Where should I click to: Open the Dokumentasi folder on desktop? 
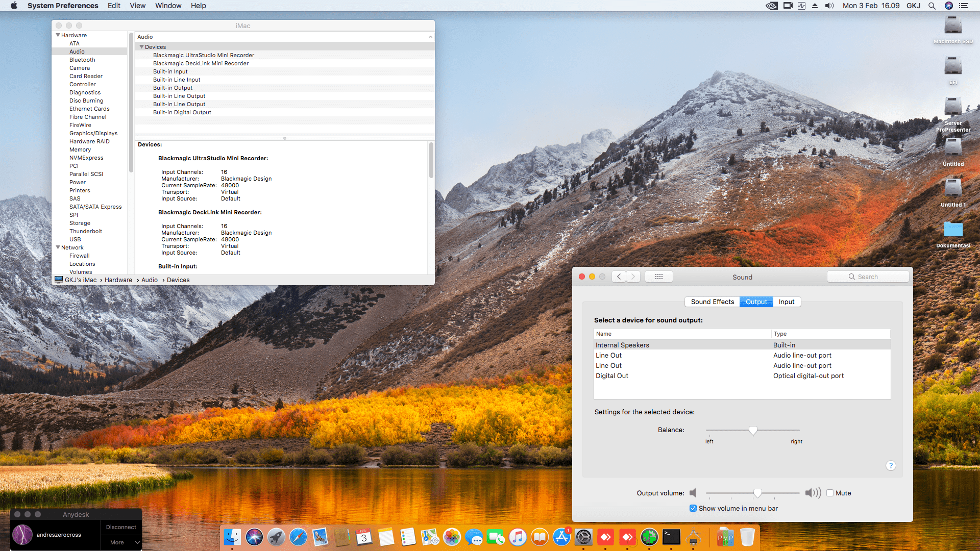click(x=952, y=230)
